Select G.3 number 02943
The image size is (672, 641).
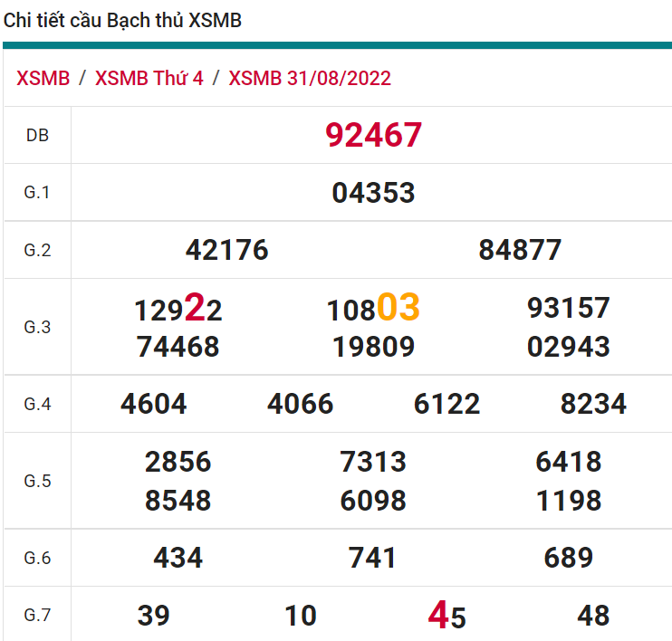pyautogui.click(x=569, y=347)
